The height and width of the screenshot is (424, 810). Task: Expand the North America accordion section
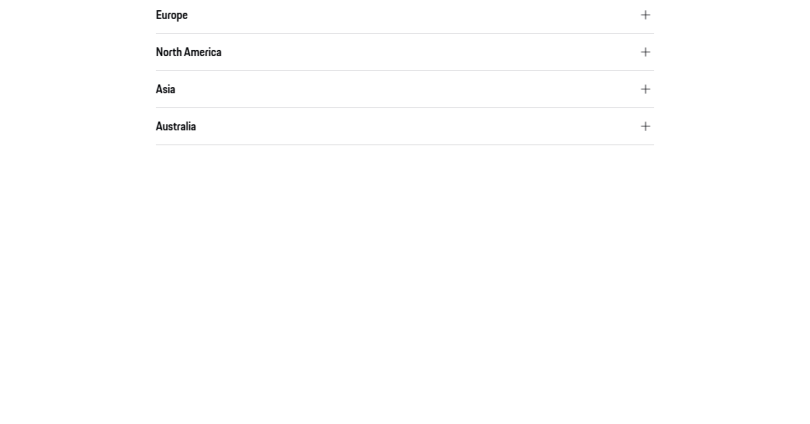[404, 52]
